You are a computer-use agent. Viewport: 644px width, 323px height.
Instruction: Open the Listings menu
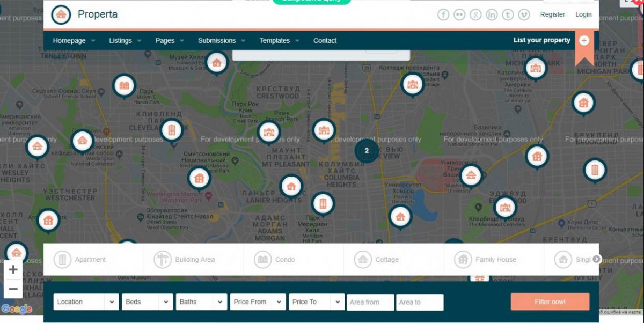tap(125, 41)
